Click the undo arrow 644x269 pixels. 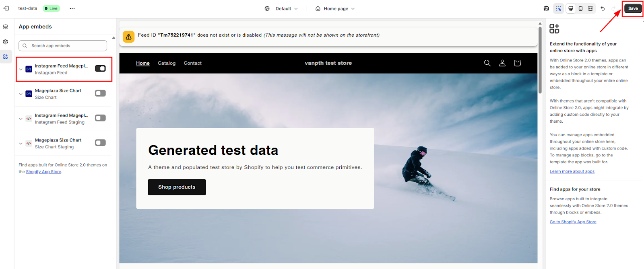point(603,8)
